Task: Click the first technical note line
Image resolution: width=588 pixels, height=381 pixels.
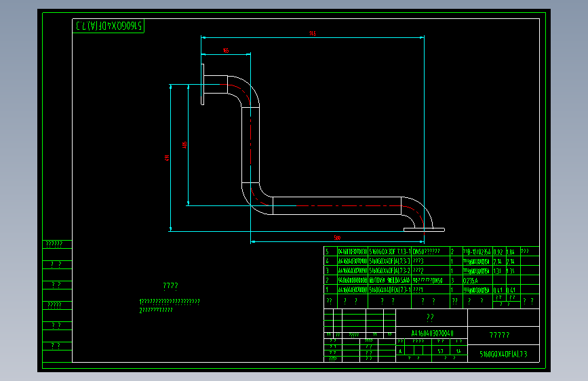Action: (170, 302)
